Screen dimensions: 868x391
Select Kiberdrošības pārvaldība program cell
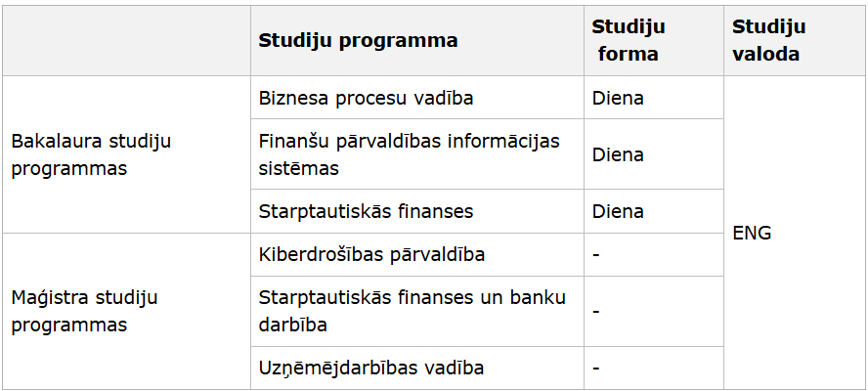416,254
